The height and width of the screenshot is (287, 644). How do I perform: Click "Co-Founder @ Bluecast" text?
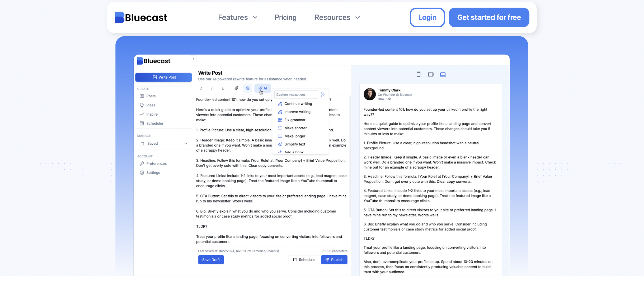[395, 95]
